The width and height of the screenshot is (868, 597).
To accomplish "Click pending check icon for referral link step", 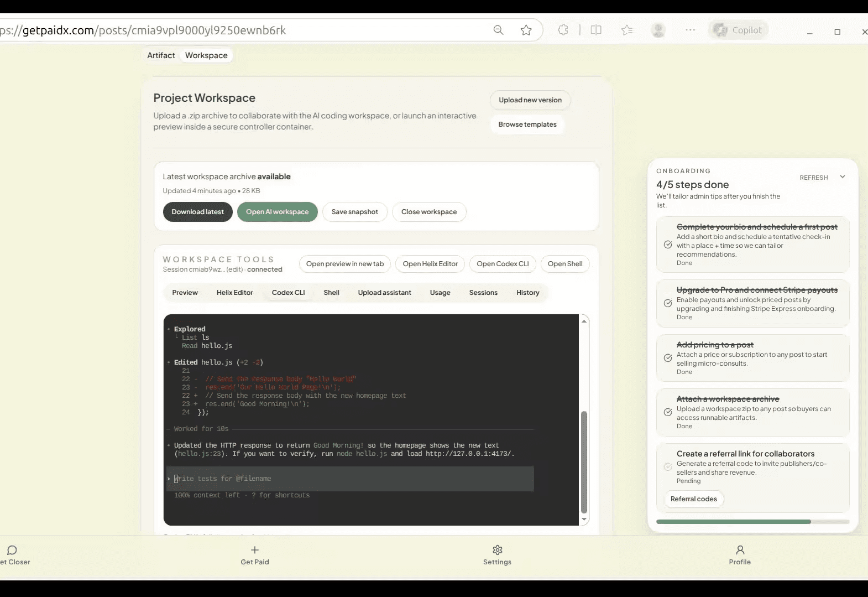I will coord(668,467).
